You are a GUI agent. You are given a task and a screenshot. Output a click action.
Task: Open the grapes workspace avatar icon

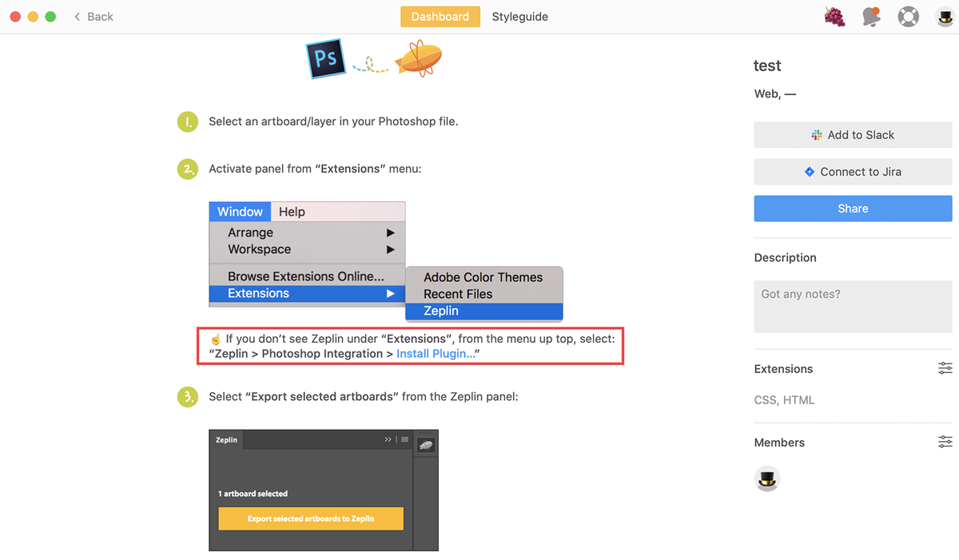[834, 16]
